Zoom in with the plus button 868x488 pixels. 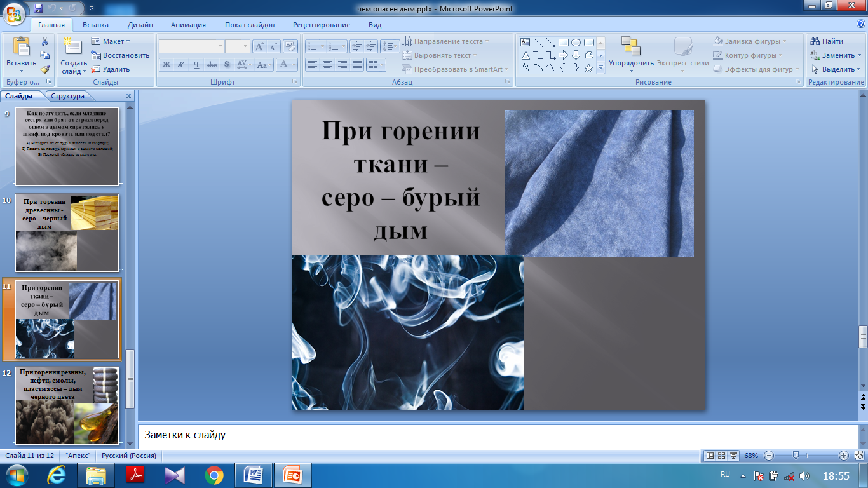click(844, 456)
